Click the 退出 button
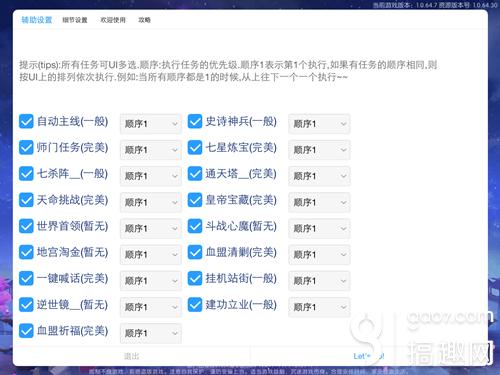Screen dimensions: 500x375 (131, 356)
